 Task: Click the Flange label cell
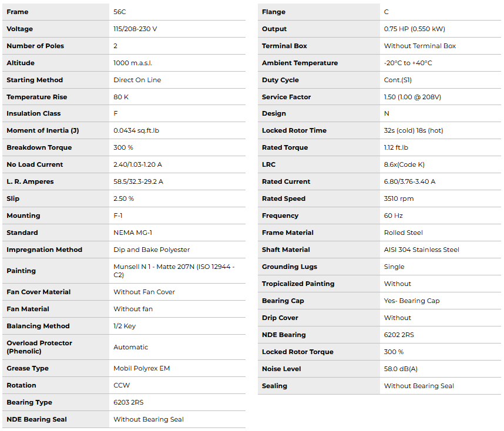point(274,12)
